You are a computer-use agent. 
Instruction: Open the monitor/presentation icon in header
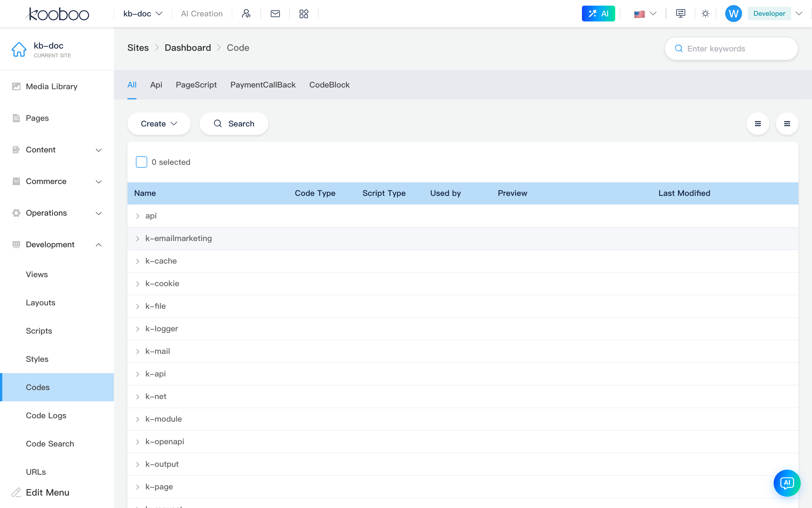coord(680,14)
